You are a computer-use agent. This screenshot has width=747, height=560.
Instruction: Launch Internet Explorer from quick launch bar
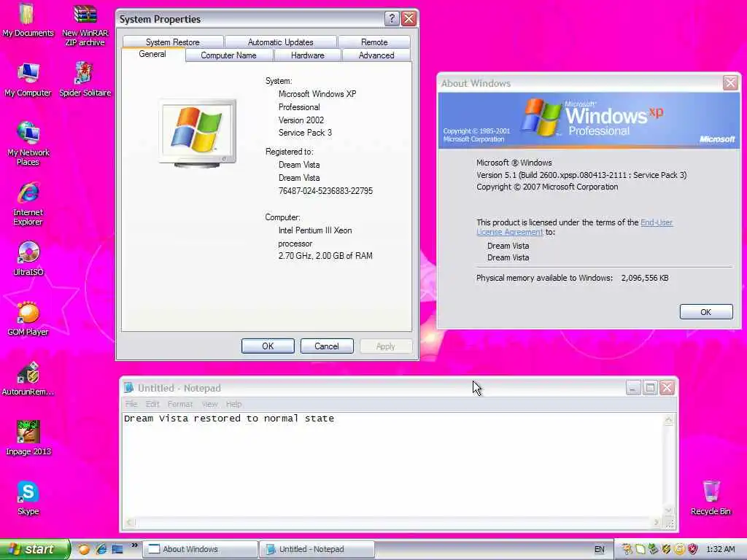(101, 549)
